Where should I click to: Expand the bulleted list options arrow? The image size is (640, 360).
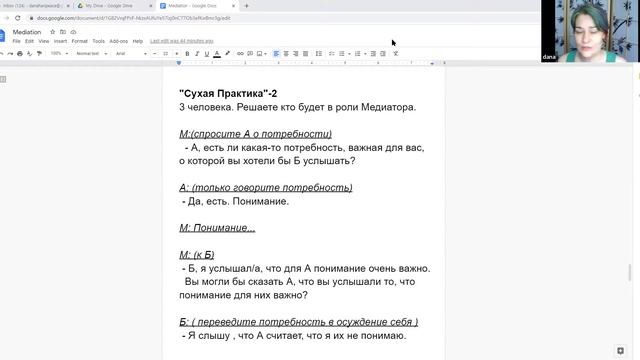coord(349,53)
